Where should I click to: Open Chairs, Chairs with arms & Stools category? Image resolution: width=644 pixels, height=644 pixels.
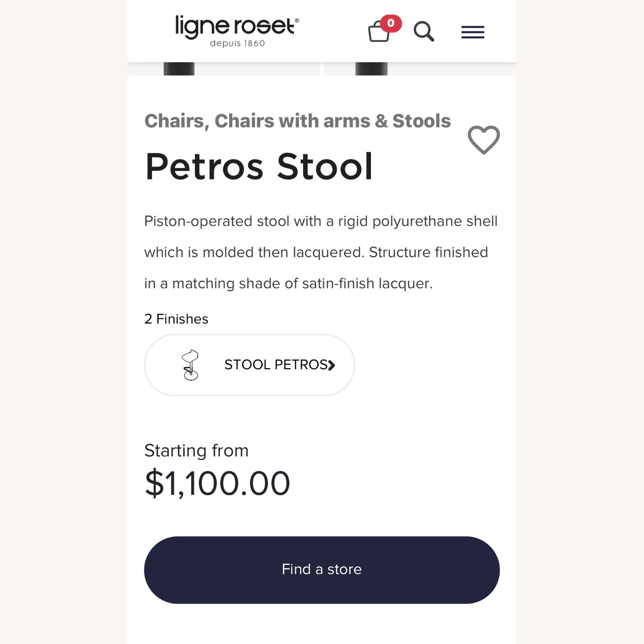click(x=298, y=121)
